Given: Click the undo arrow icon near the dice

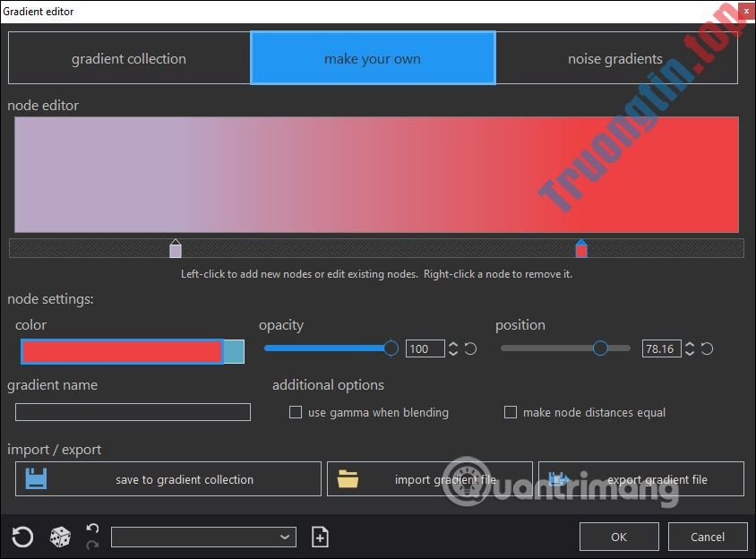Looking at the screenshot, I should 91,529.
